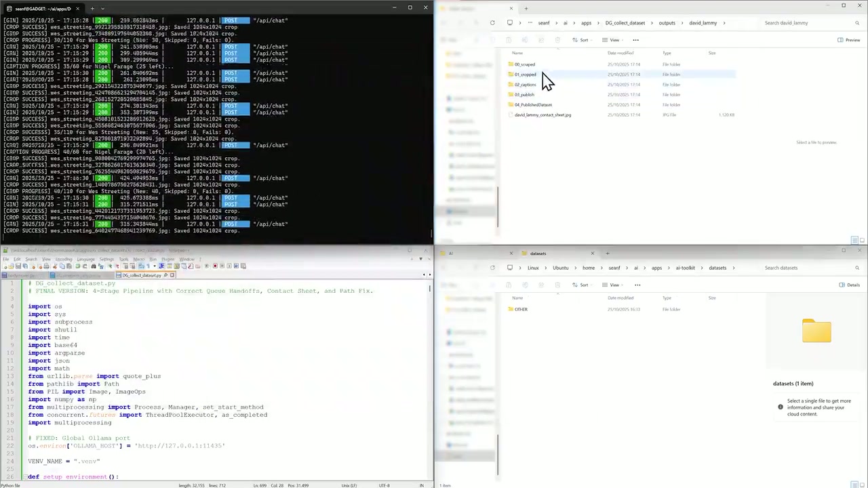Open terminal tab dropdown arrow
Viewport: 868px width, 488px height.
[103, 9]
